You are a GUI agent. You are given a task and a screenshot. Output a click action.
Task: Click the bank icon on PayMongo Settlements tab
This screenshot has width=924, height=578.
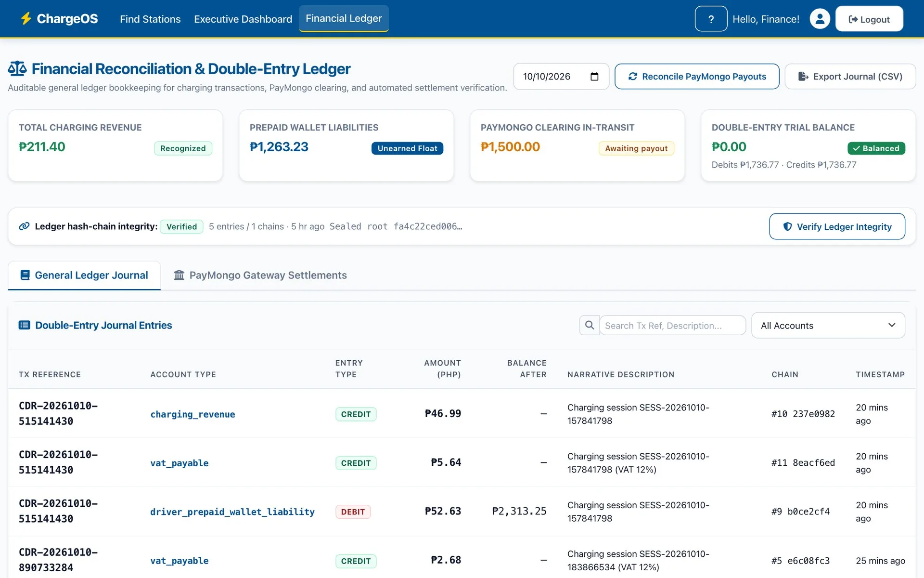(179, 275)
